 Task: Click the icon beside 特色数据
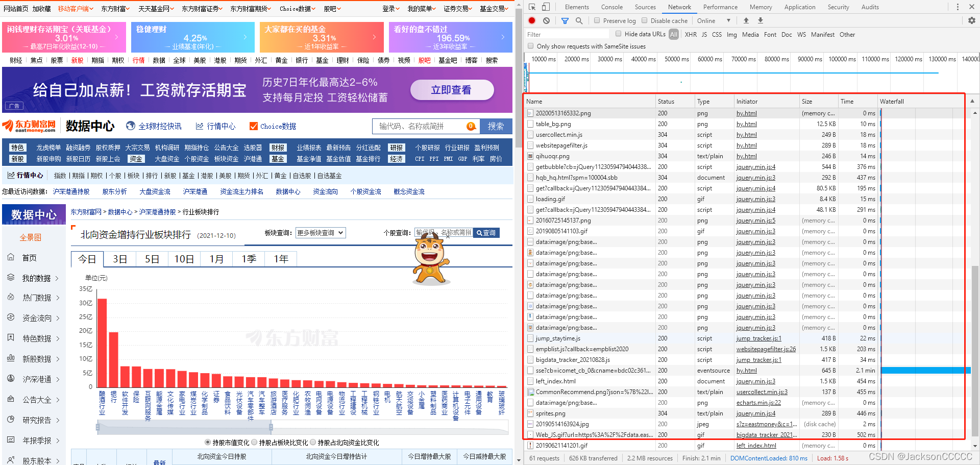coord(11,338)
